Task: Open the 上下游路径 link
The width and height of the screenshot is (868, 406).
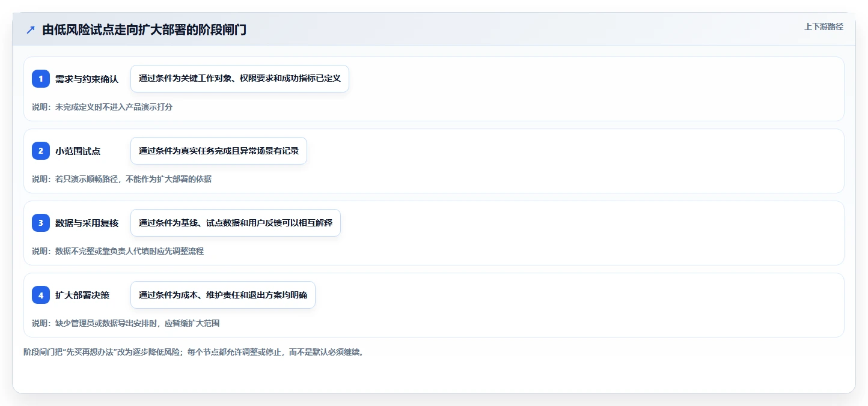Action: (824, 26)
